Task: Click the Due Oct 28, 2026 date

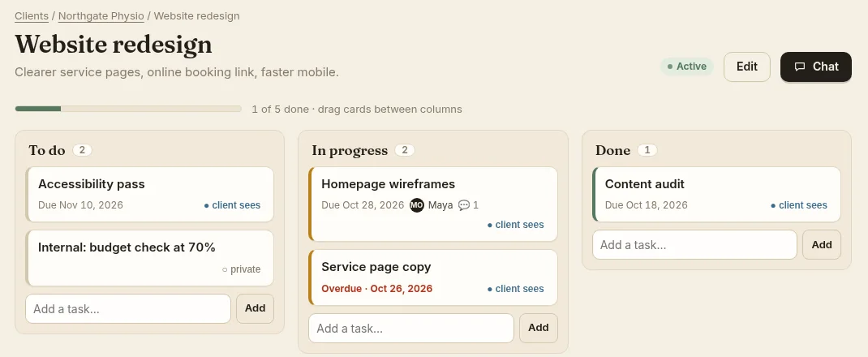Action: coord(363,205)
